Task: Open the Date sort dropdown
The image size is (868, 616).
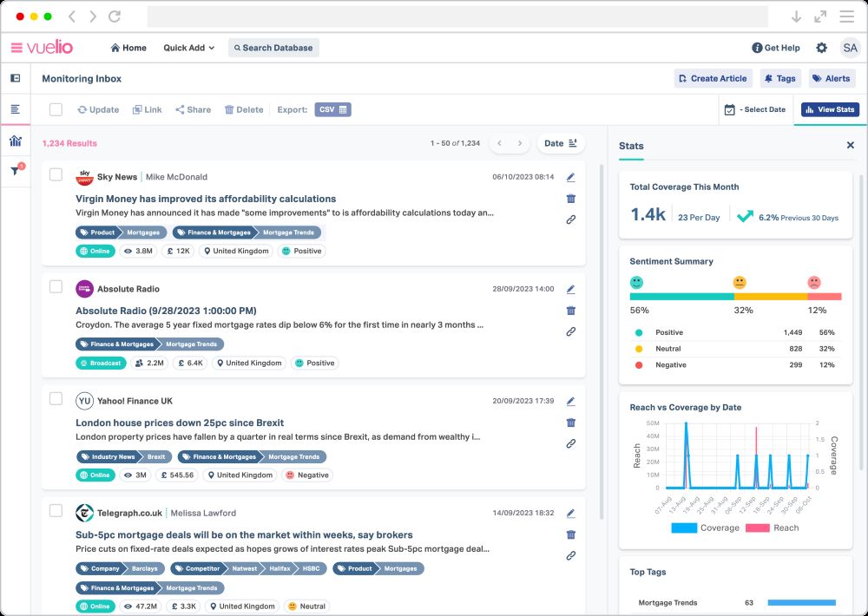Action: click(561, 143)
